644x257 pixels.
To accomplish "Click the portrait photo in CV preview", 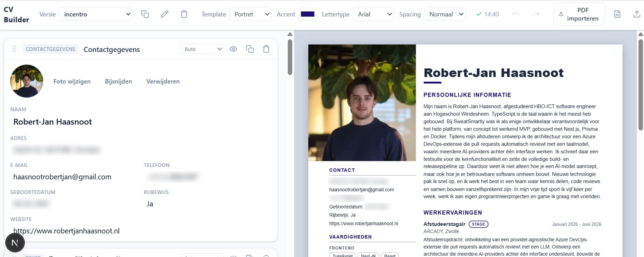I will [362, 103].
